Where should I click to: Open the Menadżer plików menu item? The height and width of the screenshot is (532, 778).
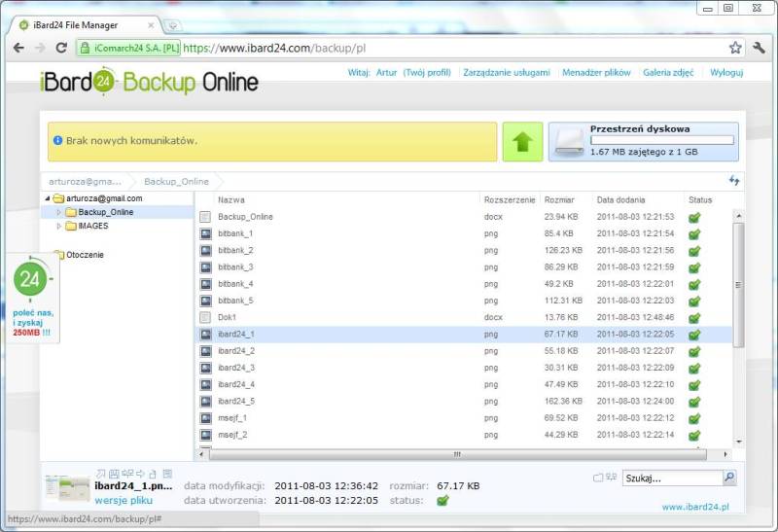(596, 73)
